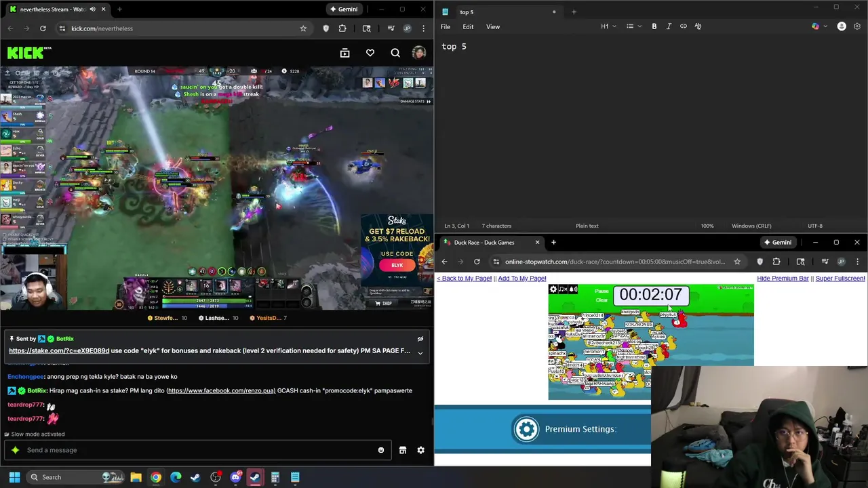Add a new Notepad tab
868x488 pixels.
574,12
